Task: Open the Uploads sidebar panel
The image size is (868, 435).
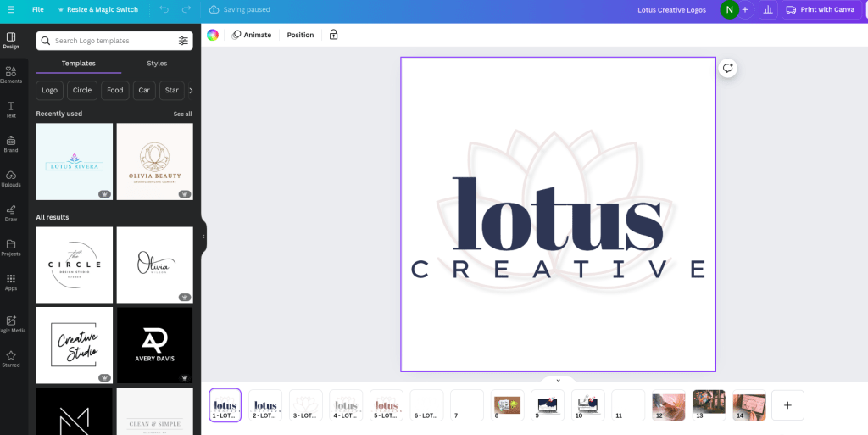Action: pyautogui.click(x=11, y=178)
